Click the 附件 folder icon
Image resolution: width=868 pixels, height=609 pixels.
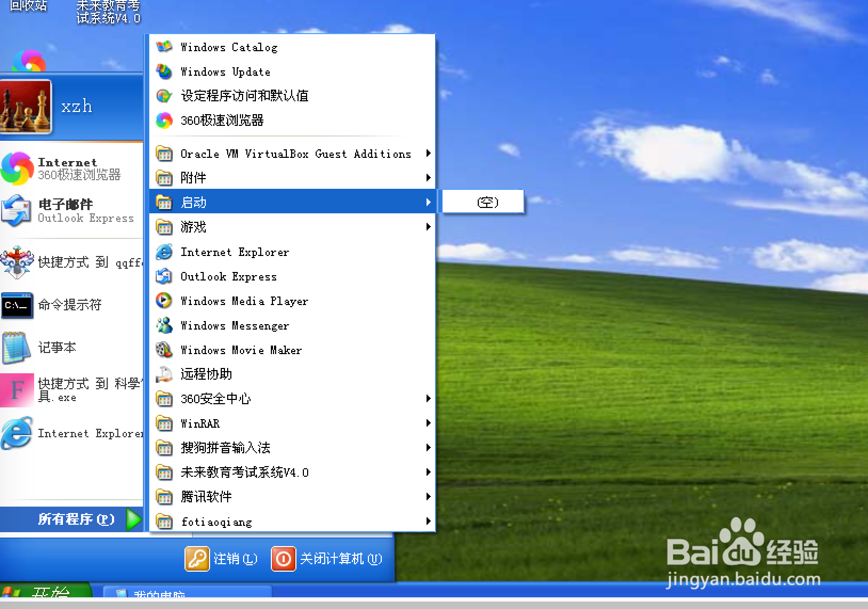pyautogui.click(x=164, y=178)
